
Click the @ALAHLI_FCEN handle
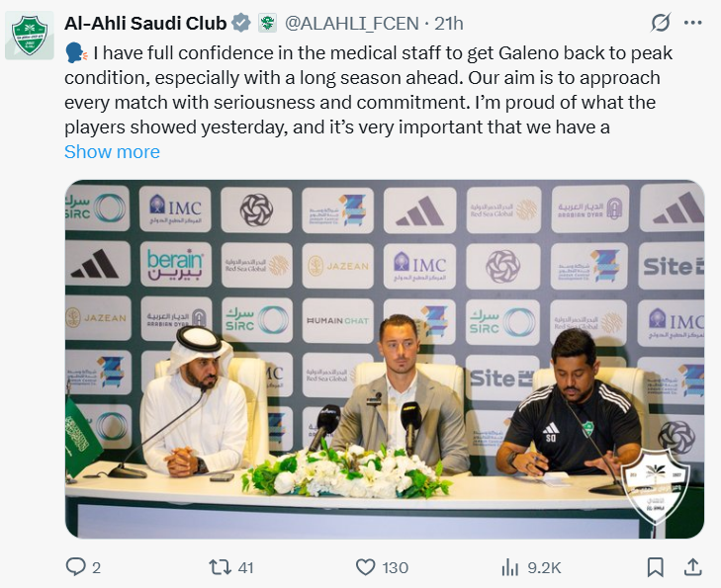(x=354, y=23)
